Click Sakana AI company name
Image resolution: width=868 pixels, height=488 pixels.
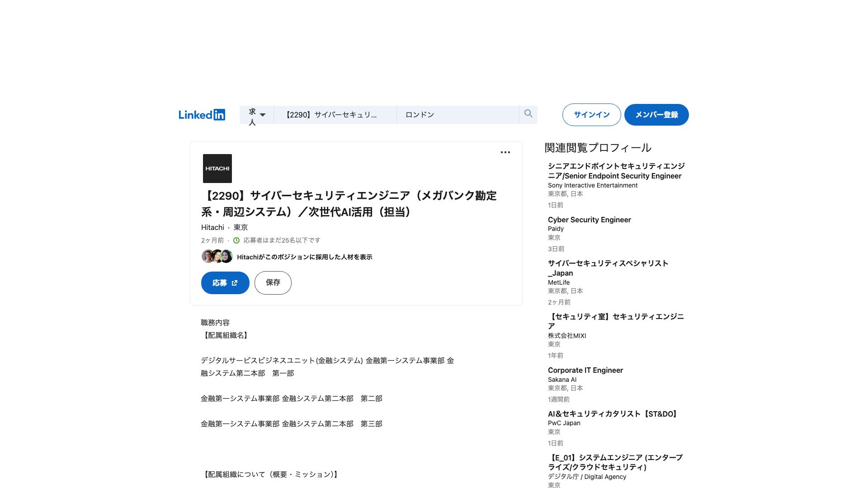[x=562, y=380]
